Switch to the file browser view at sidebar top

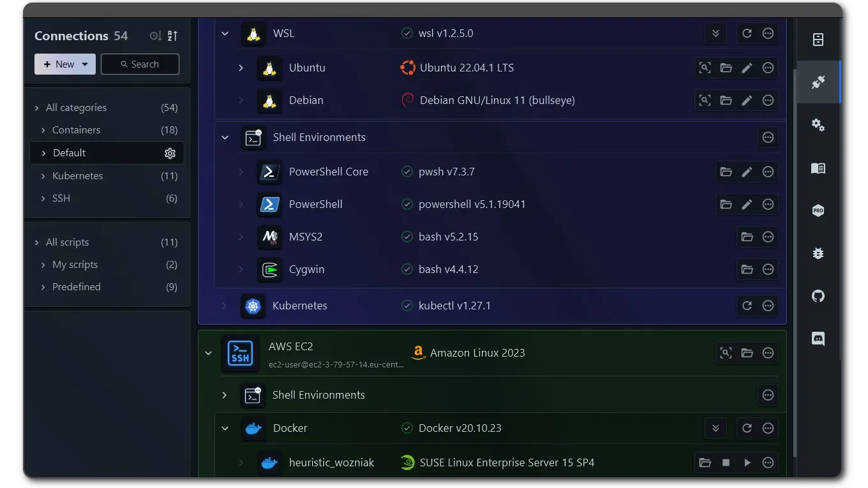tap(818, 40)
